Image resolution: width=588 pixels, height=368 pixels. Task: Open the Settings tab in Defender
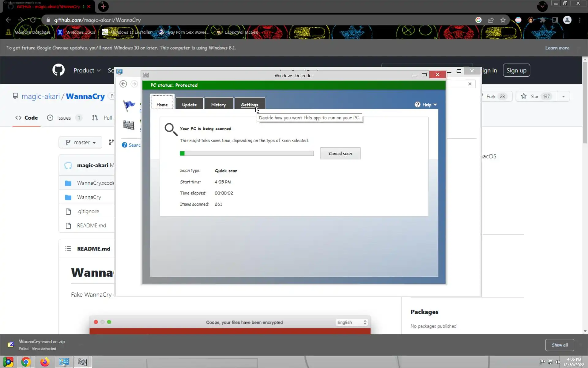point(249,105)
